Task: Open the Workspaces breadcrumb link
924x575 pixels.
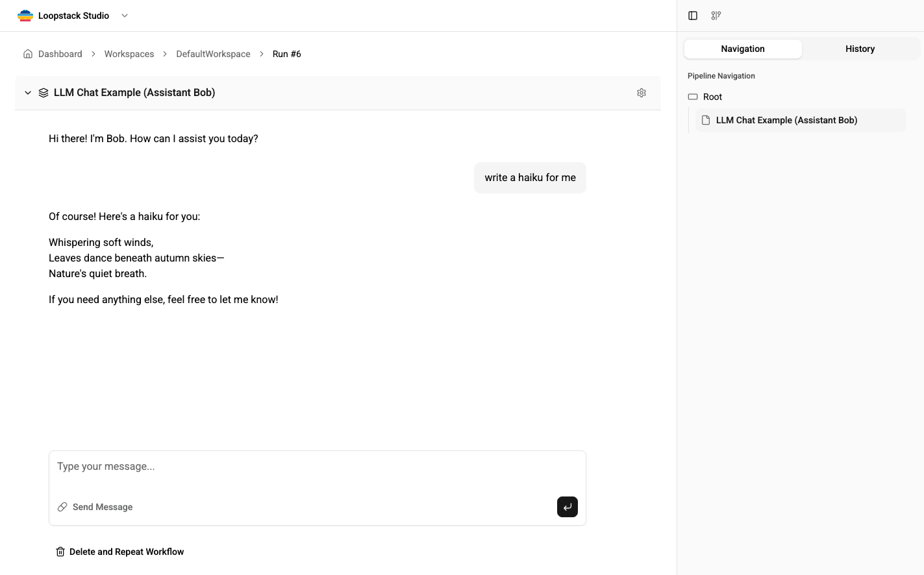Action: [129, 53]
